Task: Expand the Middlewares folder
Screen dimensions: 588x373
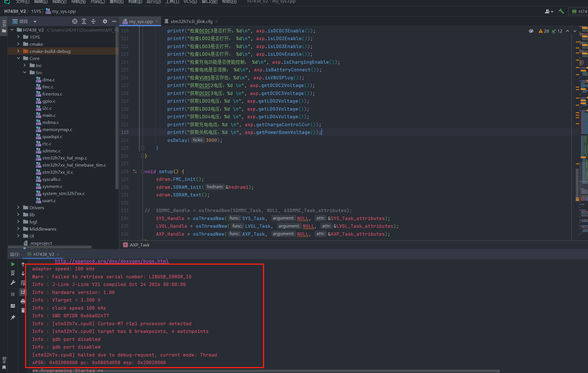Action: 18,229
